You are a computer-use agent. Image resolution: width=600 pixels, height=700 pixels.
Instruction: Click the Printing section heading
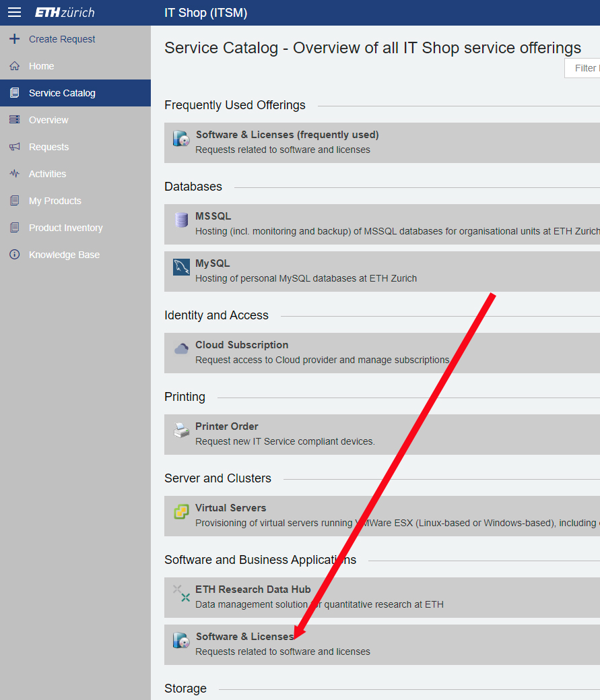tap(185, 397)
